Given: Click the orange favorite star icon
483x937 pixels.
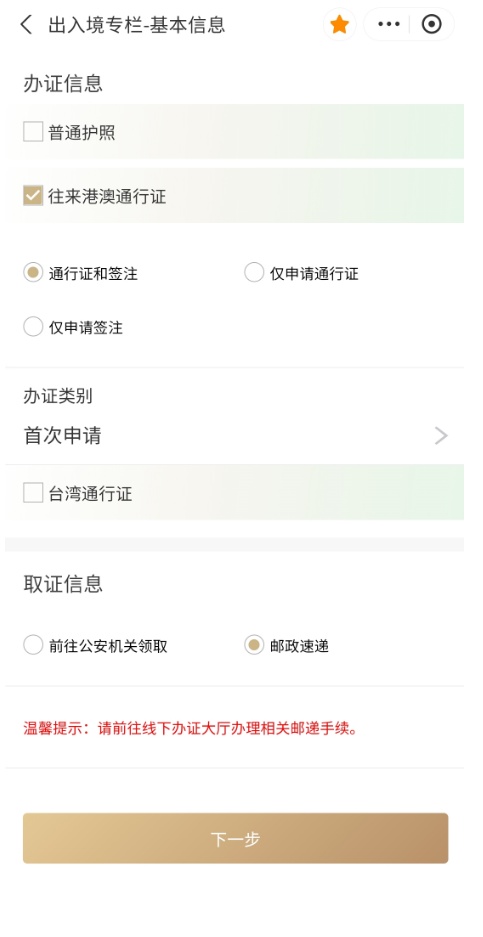Looking at the screenshot, I should coord(340,25).
